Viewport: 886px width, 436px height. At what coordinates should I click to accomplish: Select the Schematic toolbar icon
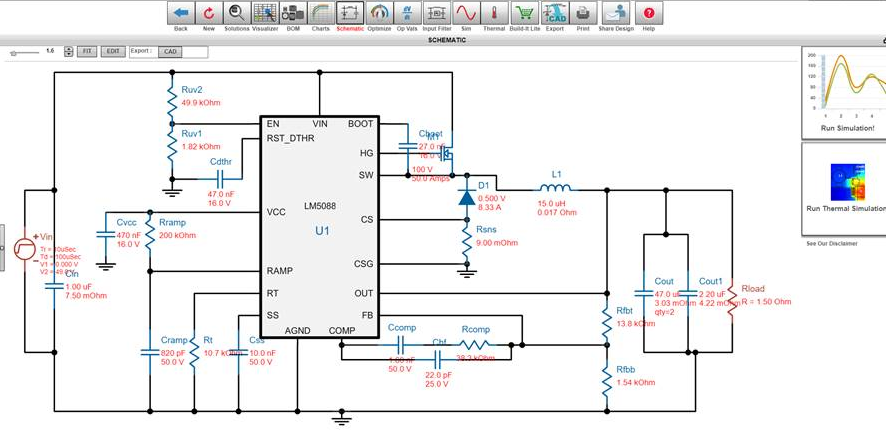pyautogui.click(x=350, y=14)
